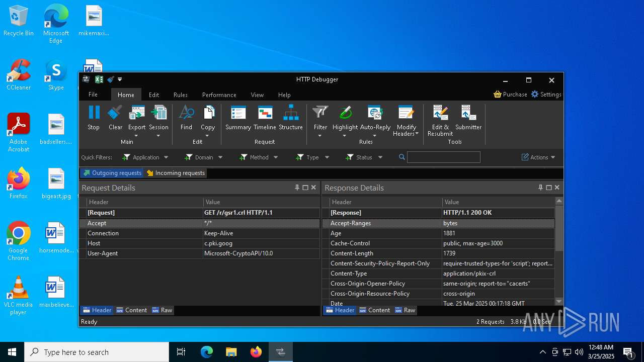Select the Content-Type response header row

[x=438, y=274]
